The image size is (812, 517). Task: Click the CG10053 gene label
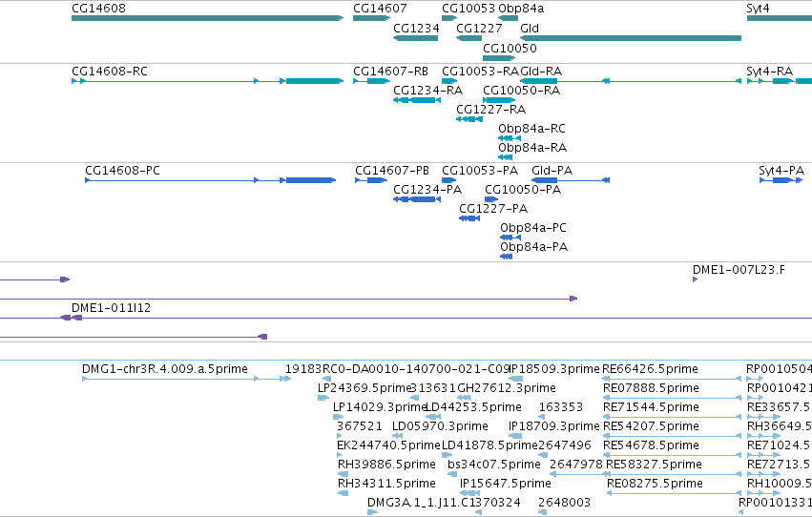pos(468,9)
